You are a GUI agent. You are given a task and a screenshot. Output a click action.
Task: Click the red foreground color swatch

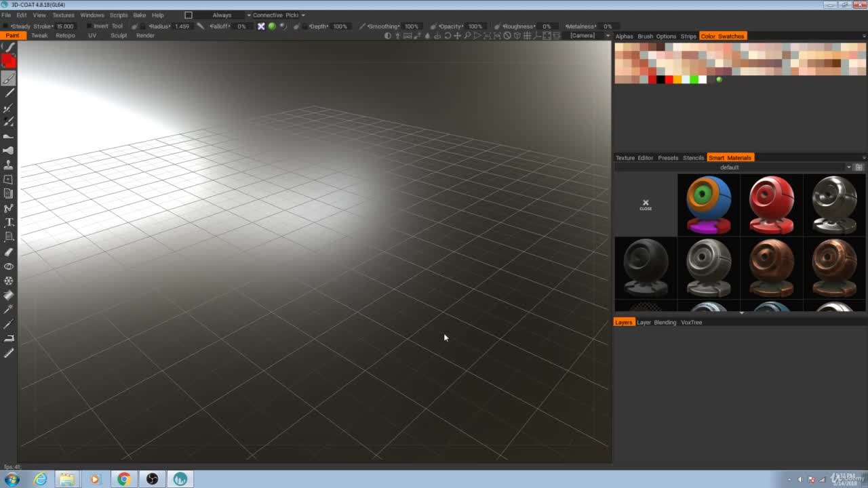[x=9, y=62]
